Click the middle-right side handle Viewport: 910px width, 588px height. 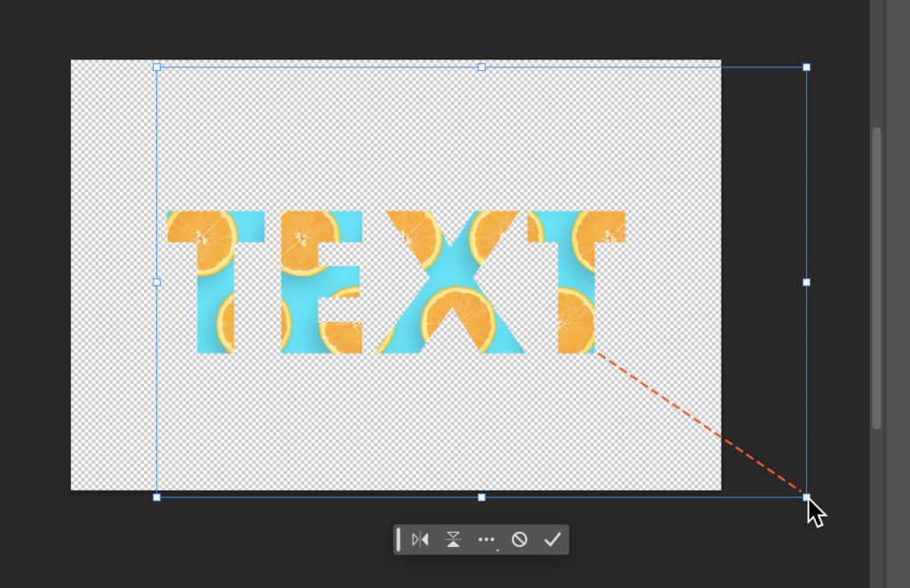pyautogui.click(x=807, y=282)
